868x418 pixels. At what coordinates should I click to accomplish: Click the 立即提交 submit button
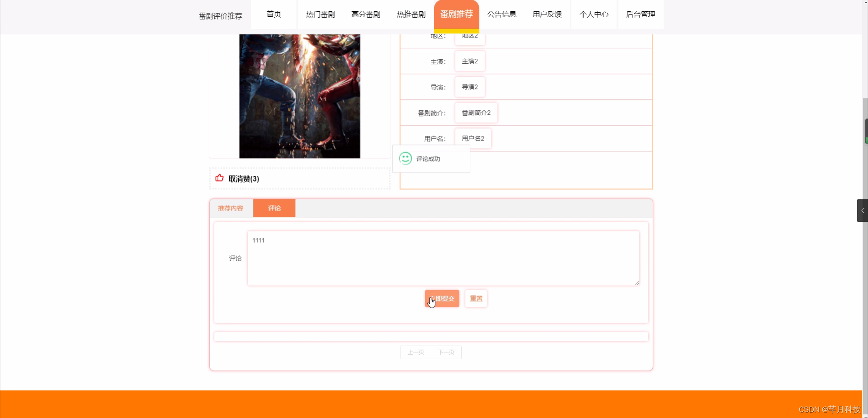(442, 298)
